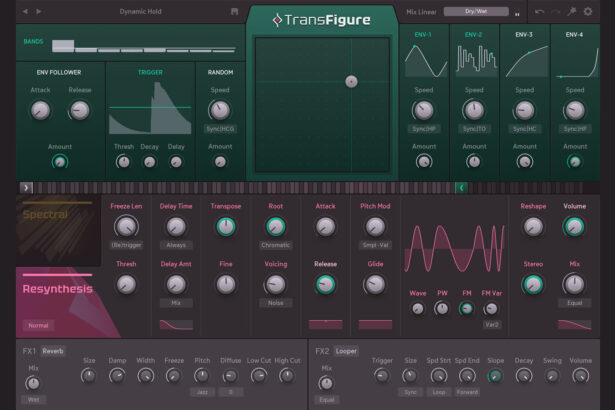
Task: Open the ENV-2 Sync dropdown
Action: [x=474, y=129]
